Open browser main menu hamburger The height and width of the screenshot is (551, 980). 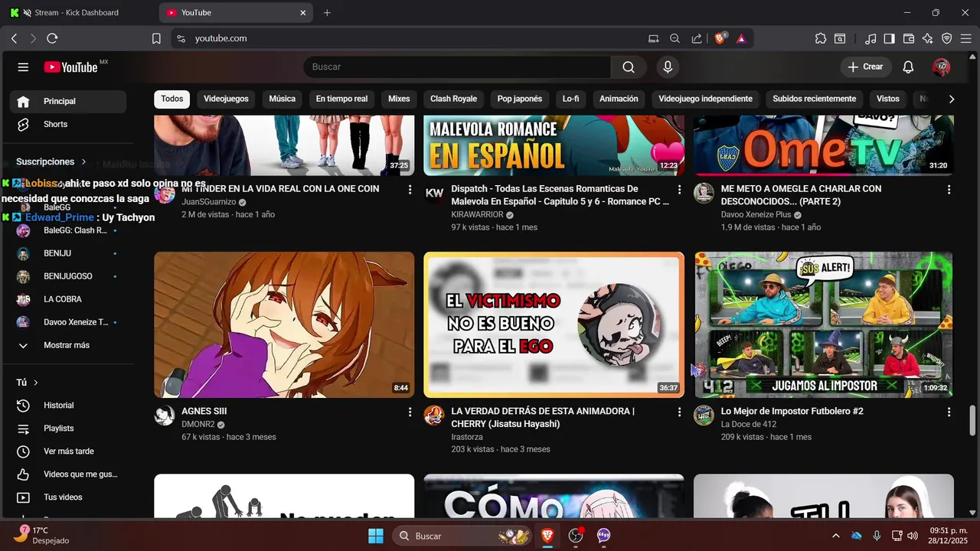coord(965,38)
